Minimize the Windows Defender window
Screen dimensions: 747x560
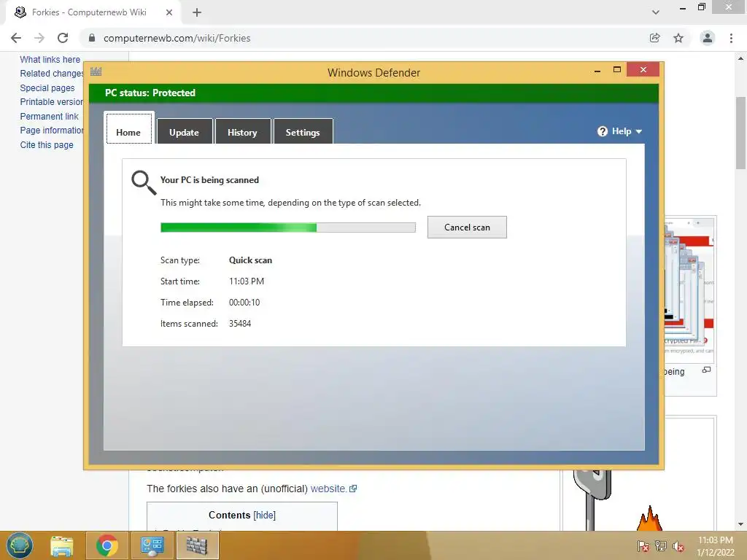click(x=597, y=70)
